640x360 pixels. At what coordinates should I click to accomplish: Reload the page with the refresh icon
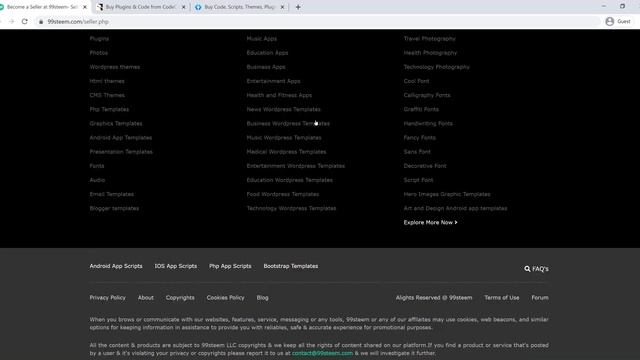tap(24, 22)
